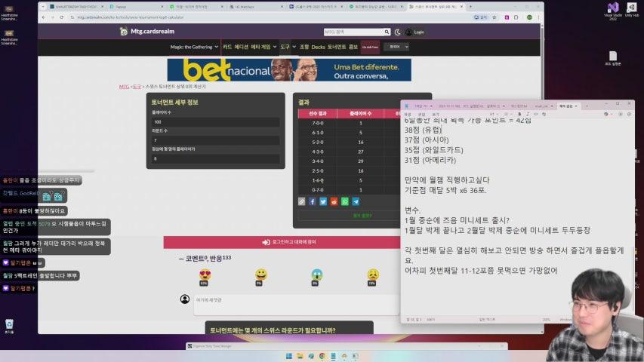Viewport: 644px width, 362px height.
Task: Open 보기 menu in Notepad
Action: tap(436, 114)
